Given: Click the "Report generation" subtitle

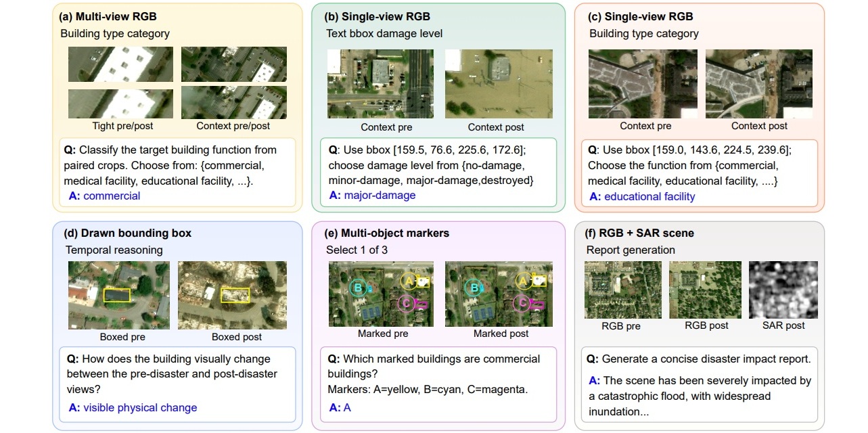Looking at the screenshot, I should pyautogui.click(x=631, y=250).
